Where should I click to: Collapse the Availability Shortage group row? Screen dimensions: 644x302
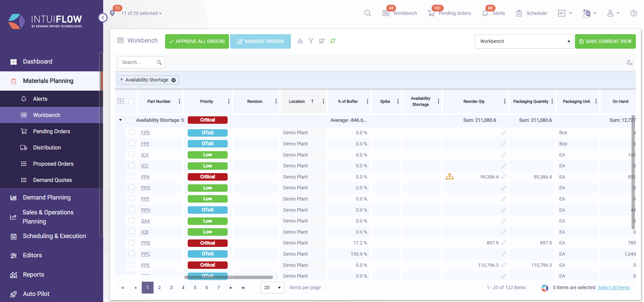pos(120,120)
